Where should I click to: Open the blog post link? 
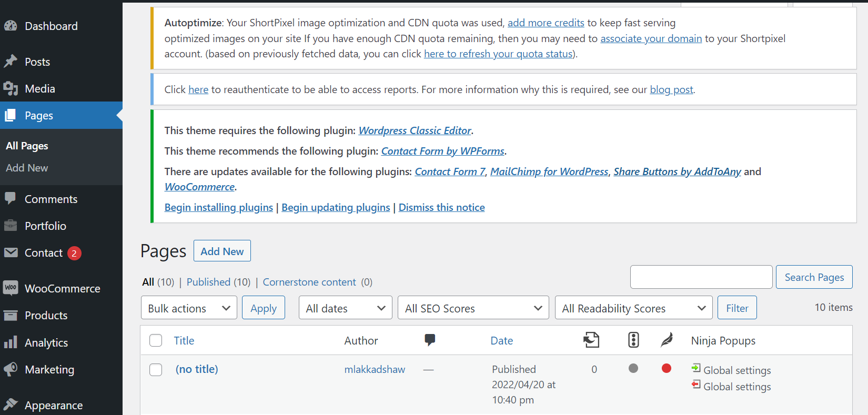tap(671, 89)
